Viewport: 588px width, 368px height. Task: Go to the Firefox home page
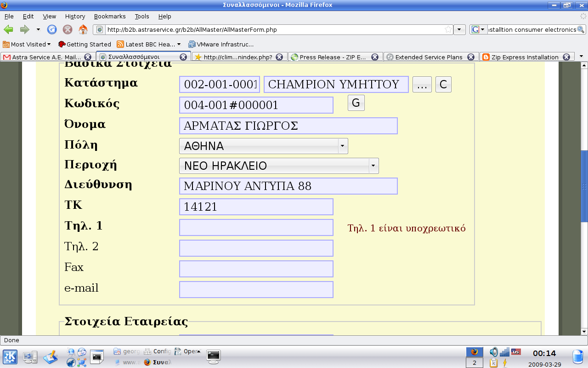(x=83, y=29)
